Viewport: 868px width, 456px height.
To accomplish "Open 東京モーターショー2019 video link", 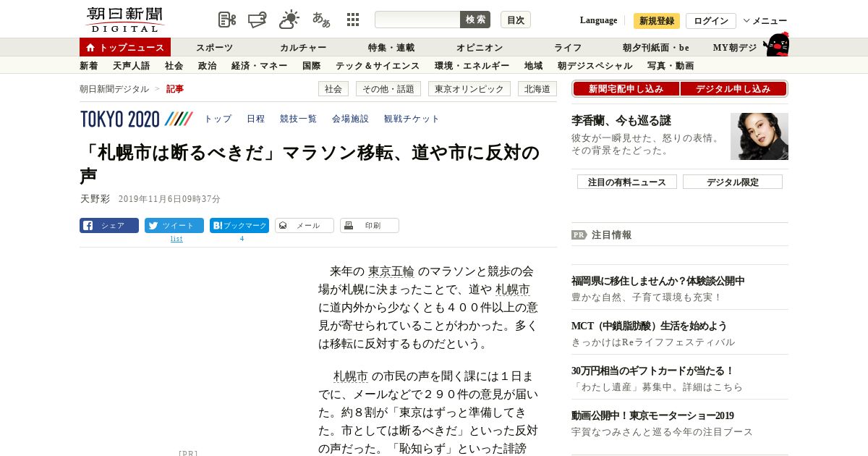I will pos(652,415).
